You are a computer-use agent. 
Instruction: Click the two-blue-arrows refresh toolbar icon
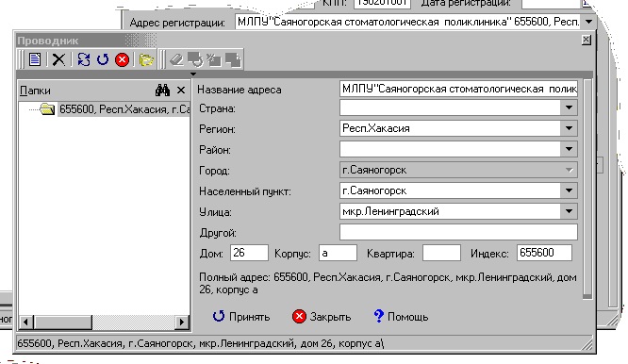84,59
